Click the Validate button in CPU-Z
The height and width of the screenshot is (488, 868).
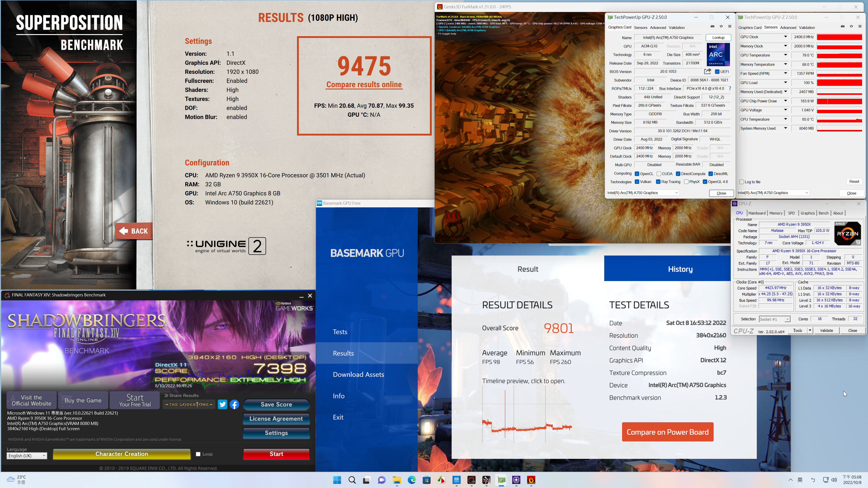pyautogui.click(x=826, y=330)
